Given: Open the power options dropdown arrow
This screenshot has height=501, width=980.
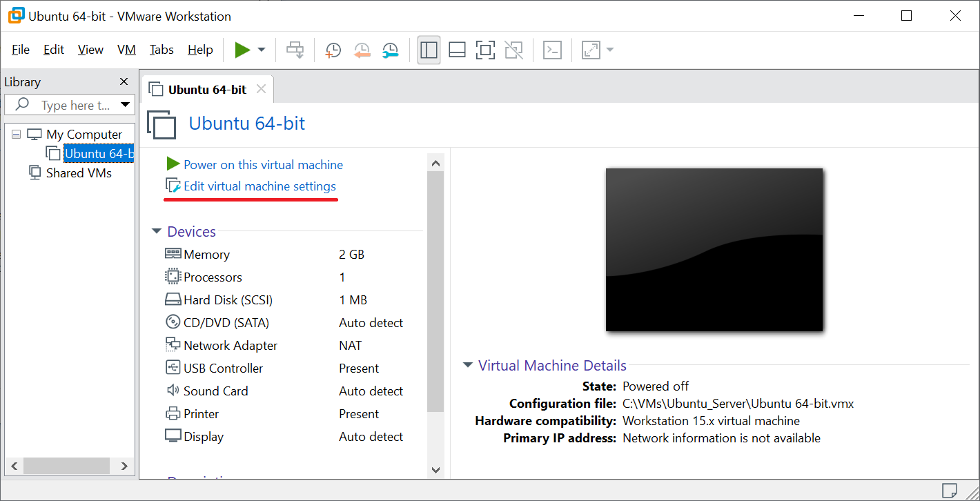Looking at the screenshot, I should [x=262, y=50].
